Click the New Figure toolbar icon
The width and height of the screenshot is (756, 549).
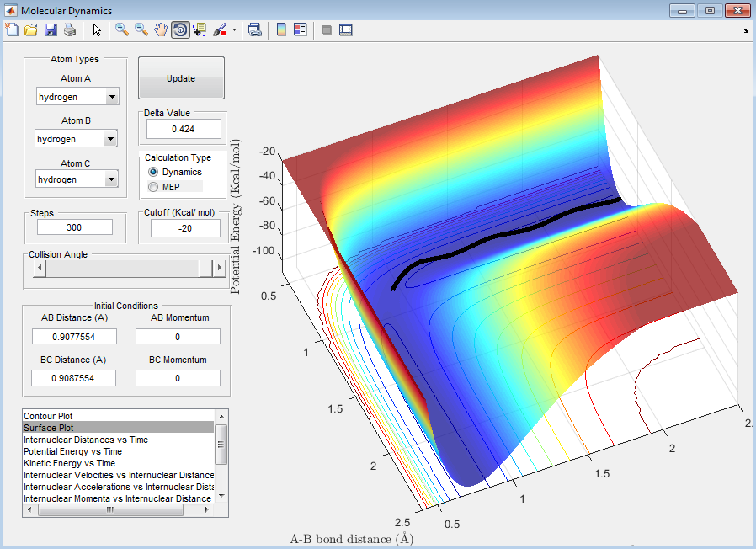click(12, 29)
